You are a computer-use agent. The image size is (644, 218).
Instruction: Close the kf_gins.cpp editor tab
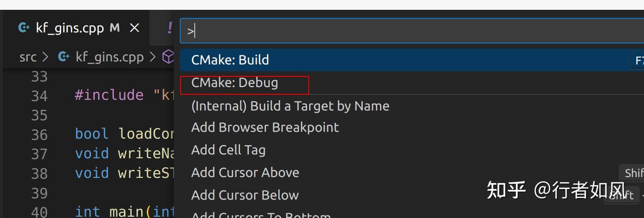pos(134,28)
